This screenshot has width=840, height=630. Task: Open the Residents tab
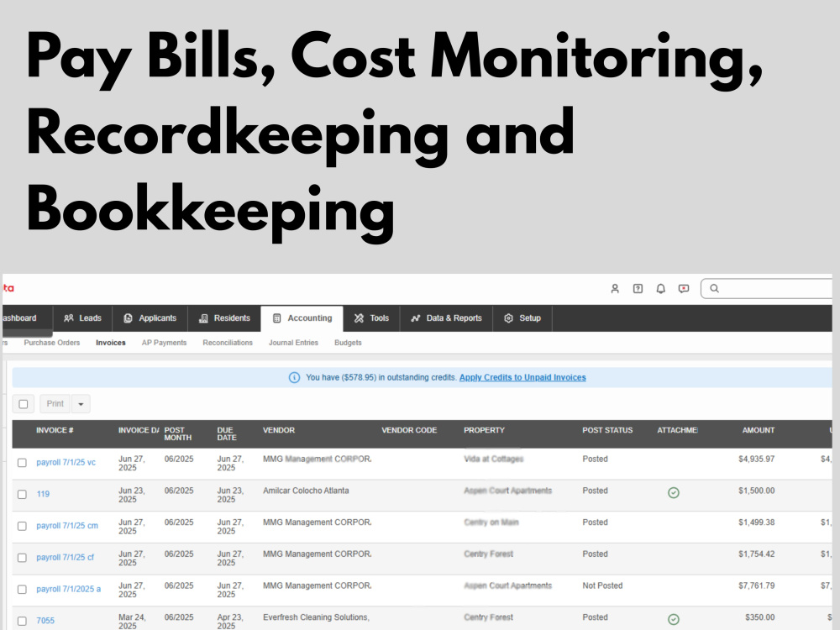[x=224, y=318]
